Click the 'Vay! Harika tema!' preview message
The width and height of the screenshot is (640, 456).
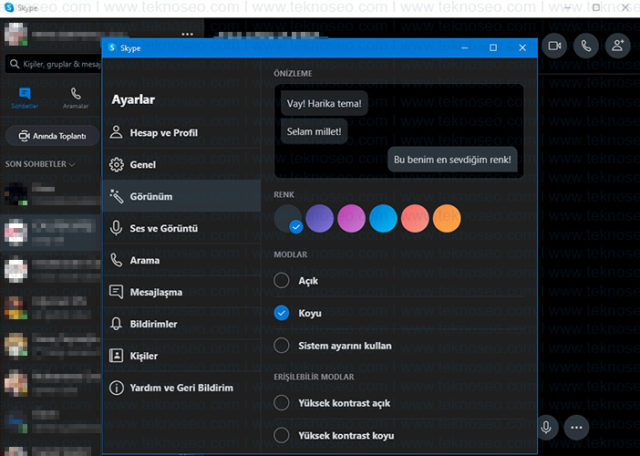[x=324, y=103]
